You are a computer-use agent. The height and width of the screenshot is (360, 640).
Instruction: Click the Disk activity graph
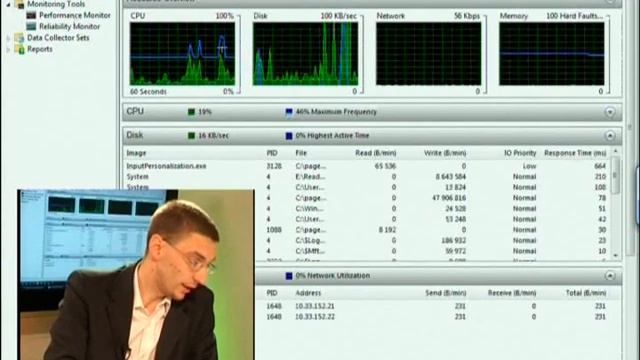(305, 54)
